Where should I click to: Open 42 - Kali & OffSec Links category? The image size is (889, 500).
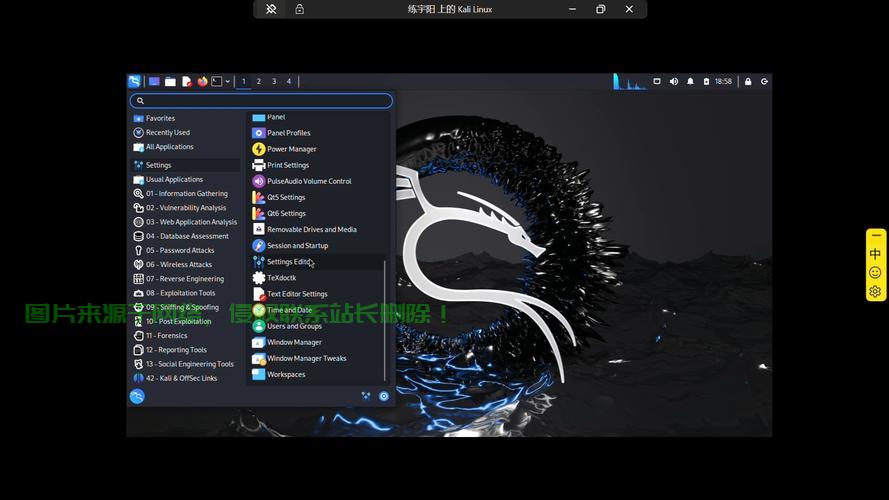point(186,378)
